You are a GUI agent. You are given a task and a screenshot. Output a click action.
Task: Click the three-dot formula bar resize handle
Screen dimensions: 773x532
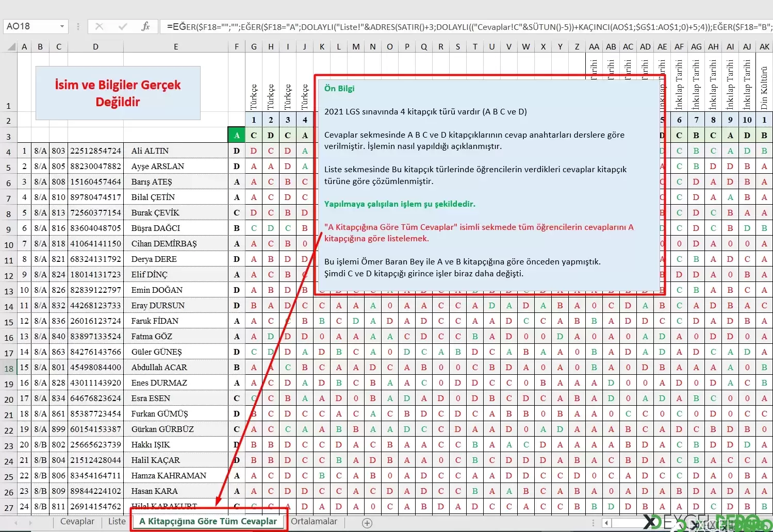click(78, 26)
